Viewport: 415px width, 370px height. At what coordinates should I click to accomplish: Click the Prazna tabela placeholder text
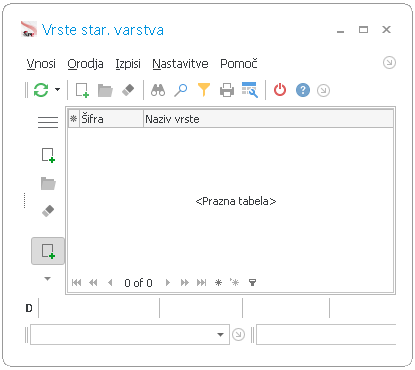click(x=236, y=201)
